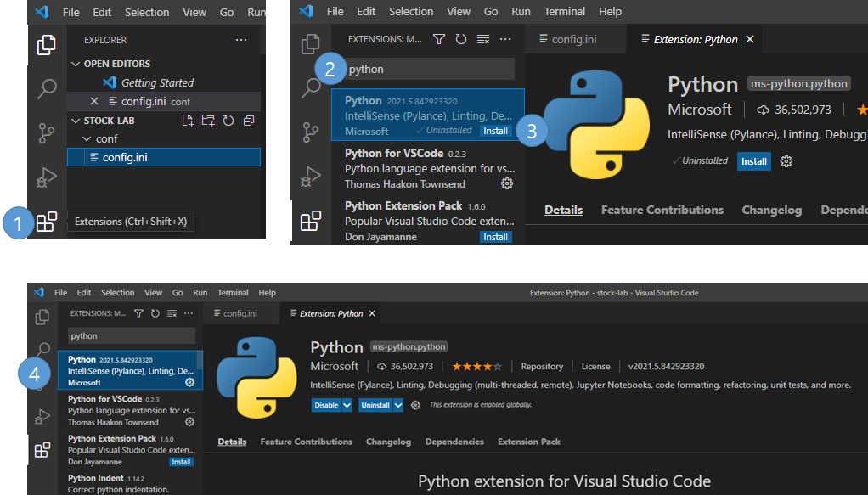The width and height of the screenshot is (868, 495).
Task: Clear extension search results in the Uninstalled Python window
Action: coord(483,39)
